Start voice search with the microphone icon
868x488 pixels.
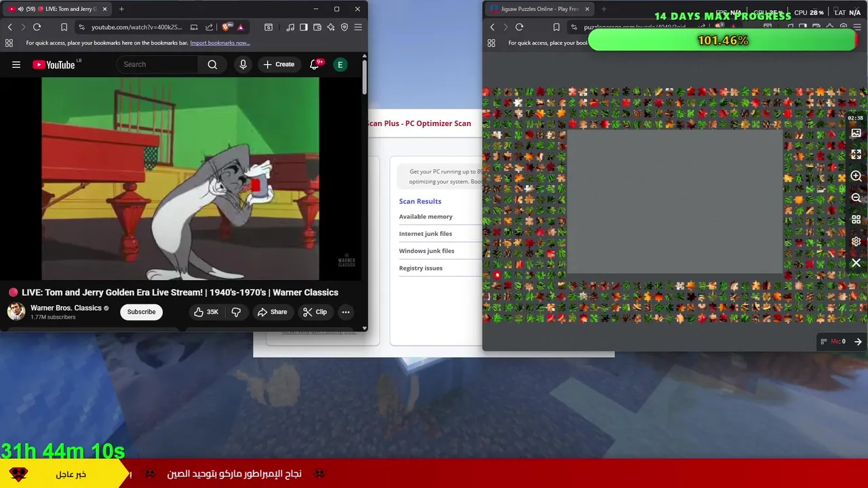[243, 64]
